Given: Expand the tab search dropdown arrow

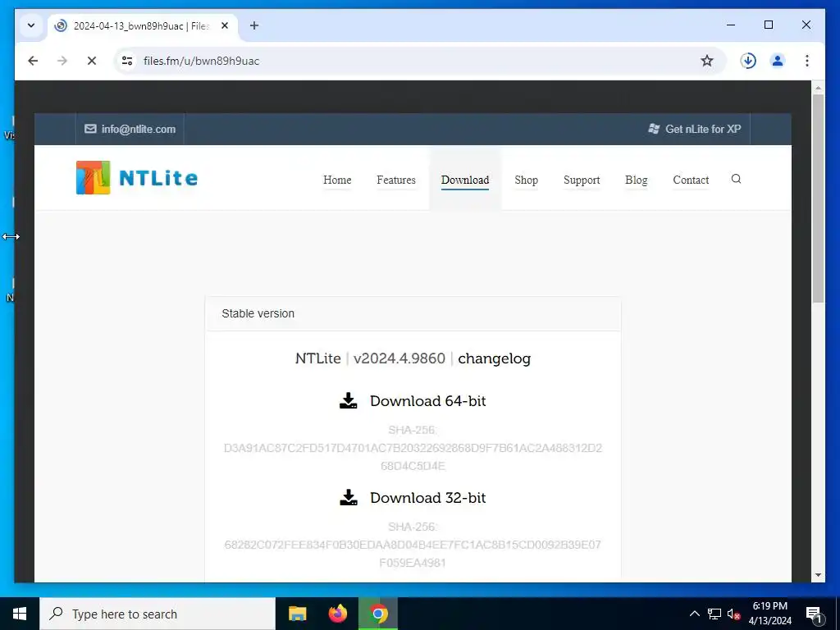Looking at the screenshot, I should pos(31,25).
